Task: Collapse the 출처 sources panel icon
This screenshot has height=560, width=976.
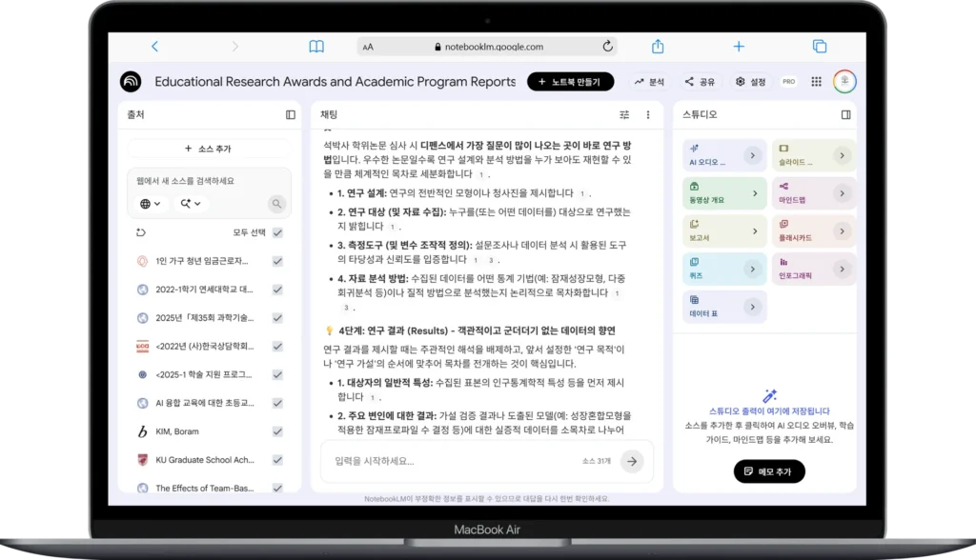Action: 290,114
